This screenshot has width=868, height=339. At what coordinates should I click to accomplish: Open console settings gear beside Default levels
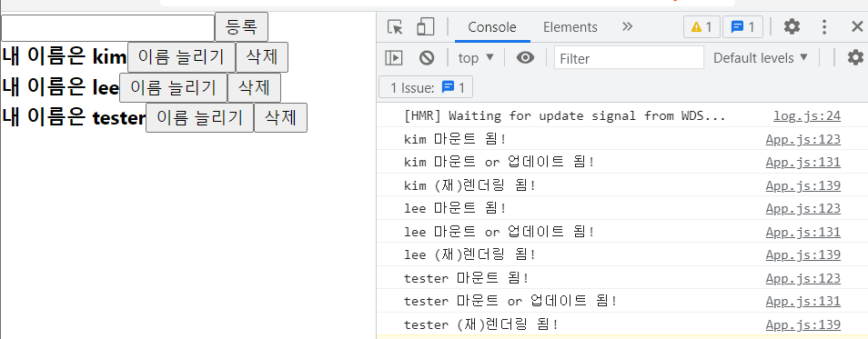pos(856,57)
